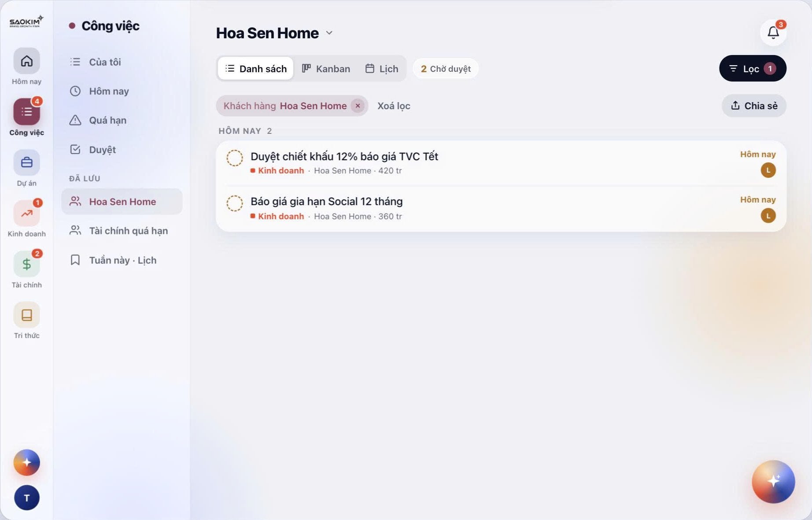
Task: Open the AI sparkle orb in sidebar
Action: [x=26, y=462]
